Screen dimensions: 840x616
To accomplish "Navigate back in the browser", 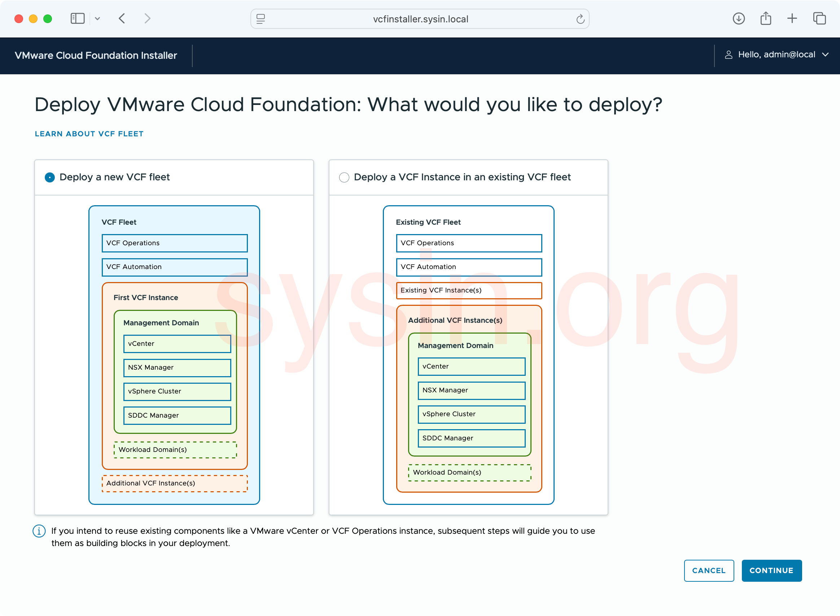I will coord(122,18).
